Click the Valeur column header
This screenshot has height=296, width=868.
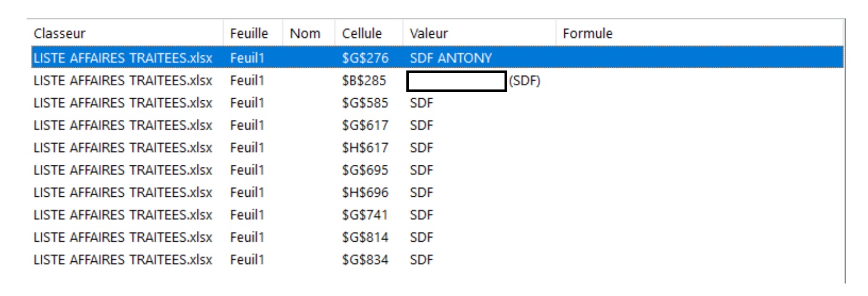pos(429,34)
